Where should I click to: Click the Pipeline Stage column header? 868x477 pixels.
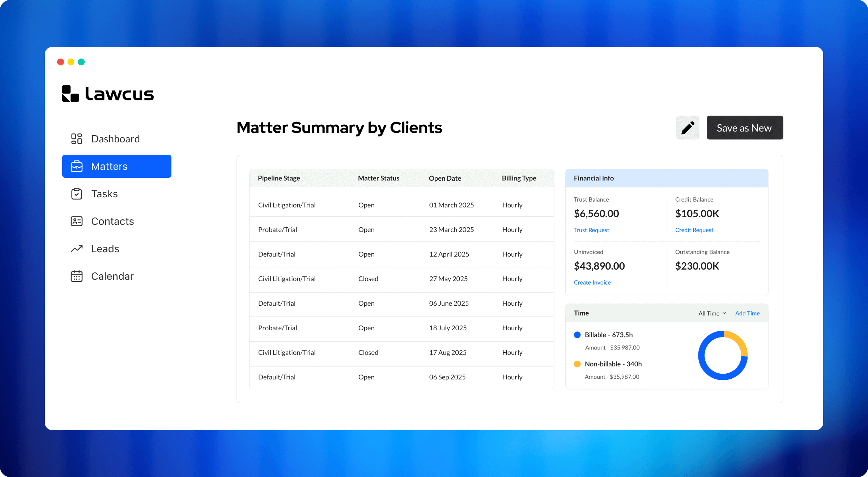coord(279,178)
